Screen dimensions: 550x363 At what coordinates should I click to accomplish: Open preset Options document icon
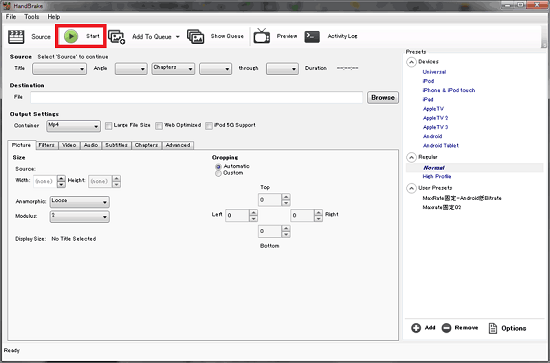click(493, 328)
